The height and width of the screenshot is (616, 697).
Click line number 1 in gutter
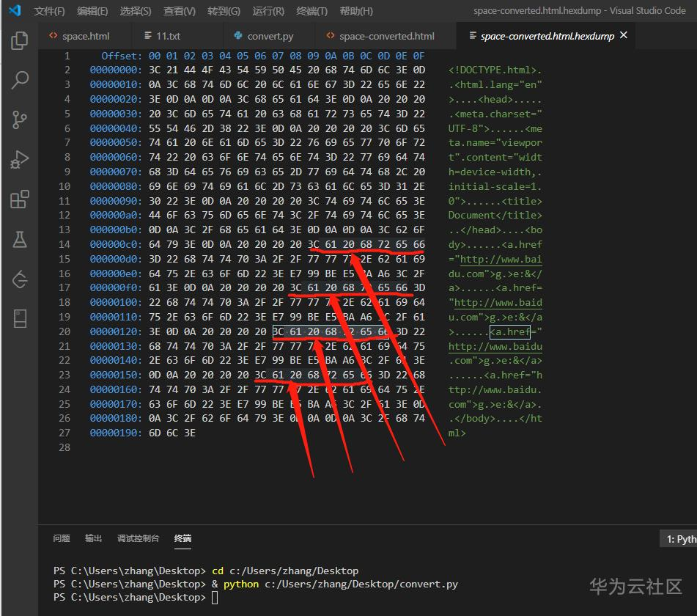click(67, 56)
